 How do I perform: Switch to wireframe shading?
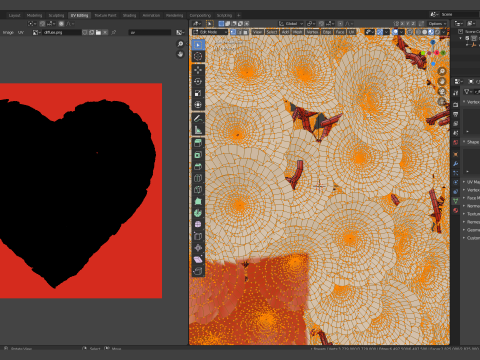point(418,32)
